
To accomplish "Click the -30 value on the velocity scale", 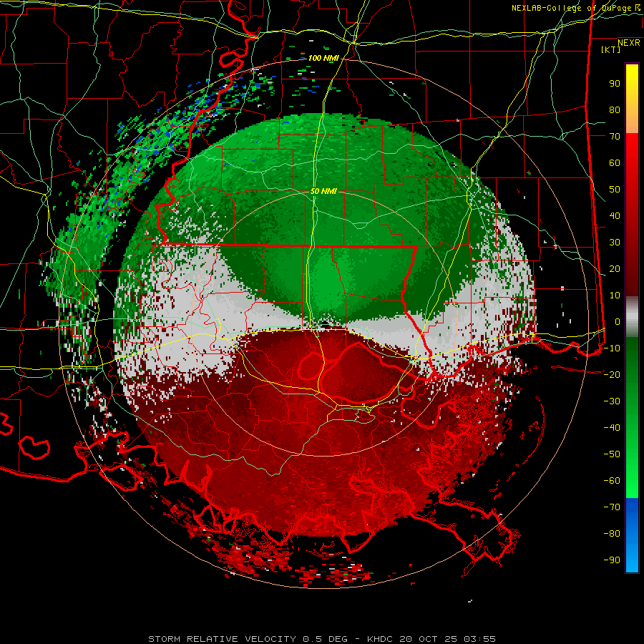I will (612, 401).
